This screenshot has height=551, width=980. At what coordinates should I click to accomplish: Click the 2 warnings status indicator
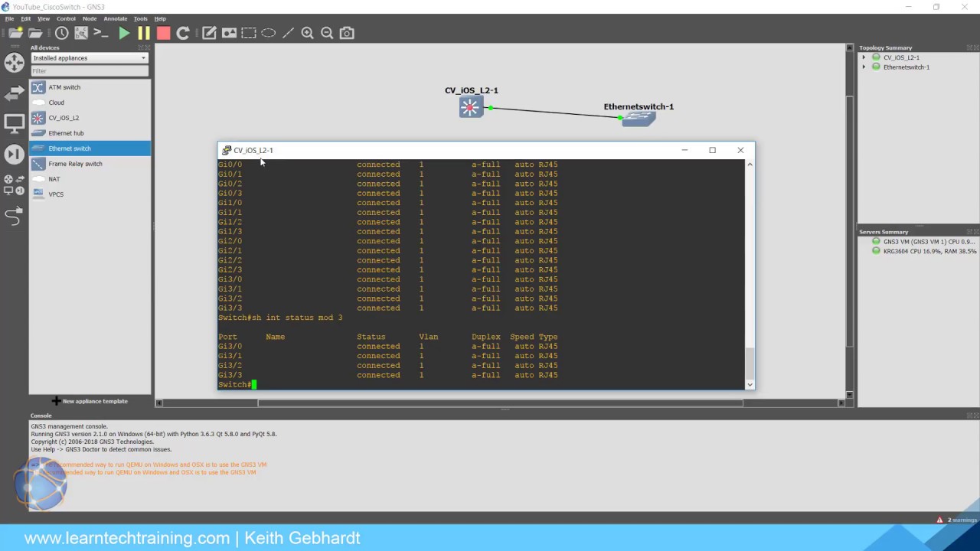tap(955, 520)
